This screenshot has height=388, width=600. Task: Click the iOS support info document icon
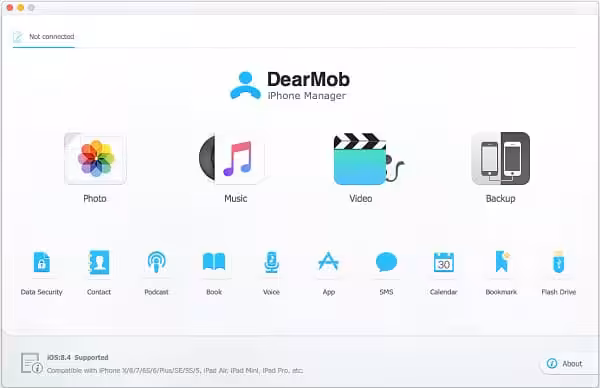tap(31, 363)
